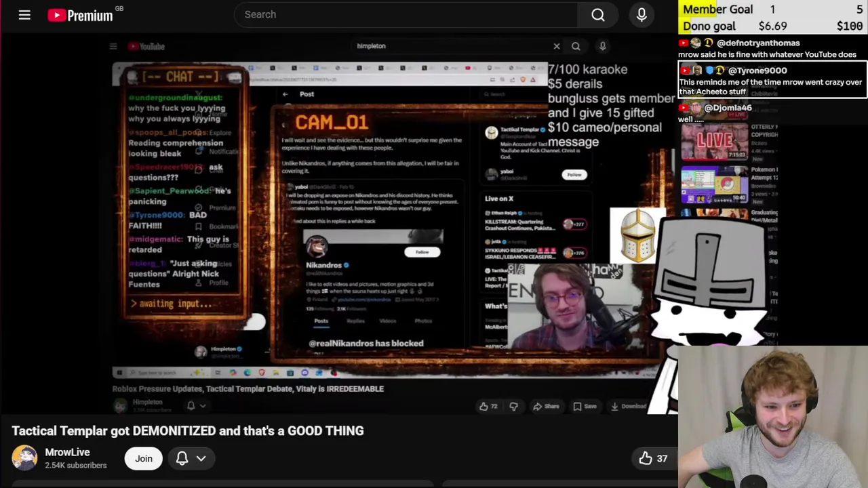Start voice search with microphone icon
Screen dimensions: 868x488
click(642, 14)
